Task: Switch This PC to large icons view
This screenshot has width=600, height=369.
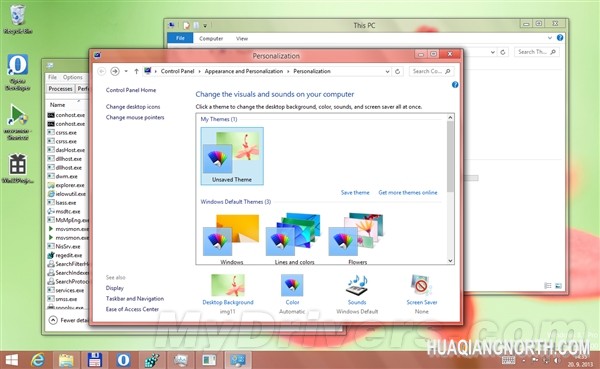Action: click(x=558, y=286)
